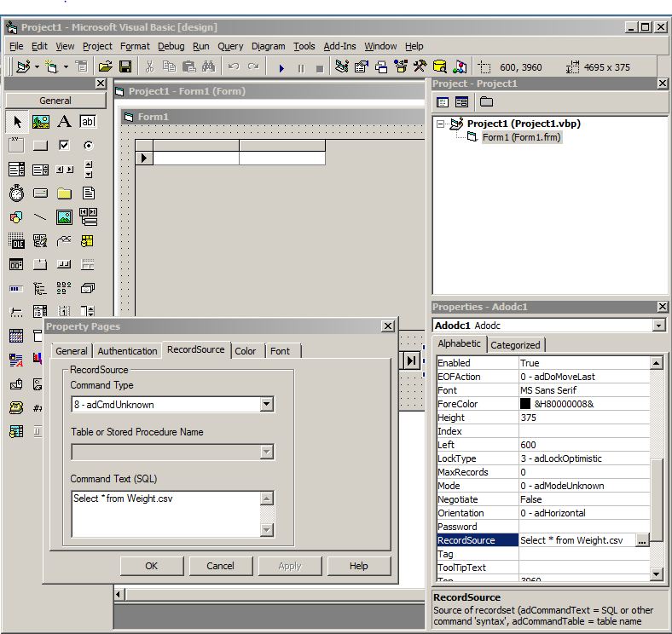Click the Save Project toolbar icon
Image resolution: width=672 pixels, height=634 pixels.
pos(125,66)
